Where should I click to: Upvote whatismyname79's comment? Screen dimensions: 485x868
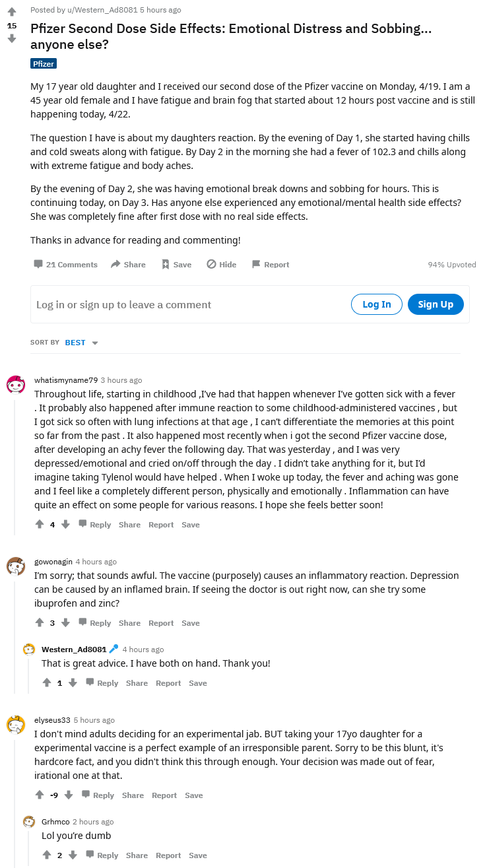click(40, 524)
